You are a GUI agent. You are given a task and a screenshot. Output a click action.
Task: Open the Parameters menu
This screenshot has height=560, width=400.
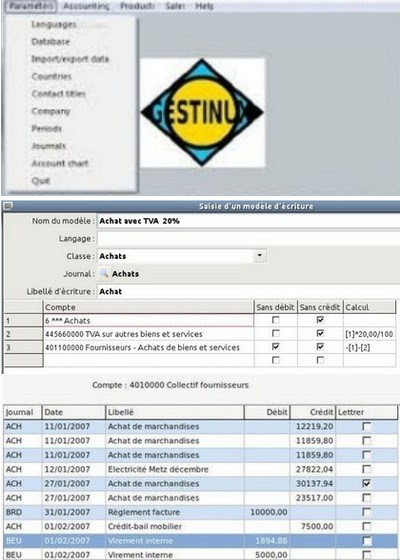click(31, 6)
